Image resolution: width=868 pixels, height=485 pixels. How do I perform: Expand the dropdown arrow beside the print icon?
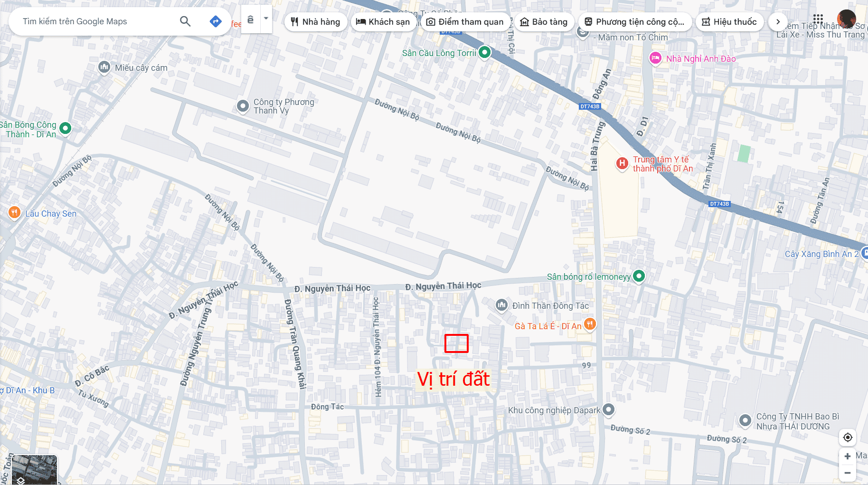click(x=266, y=19)
